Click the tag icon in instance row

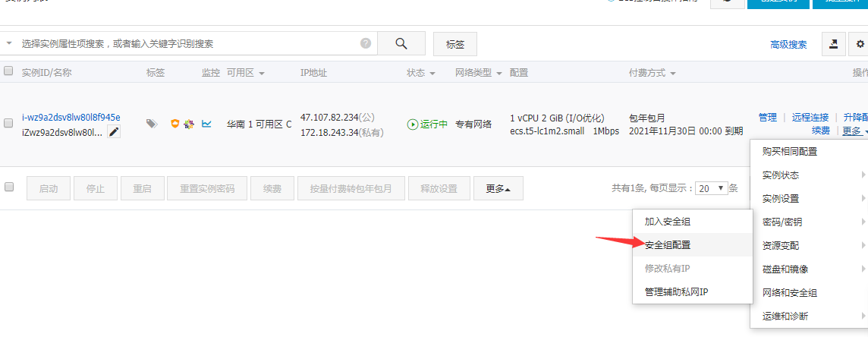151,124
